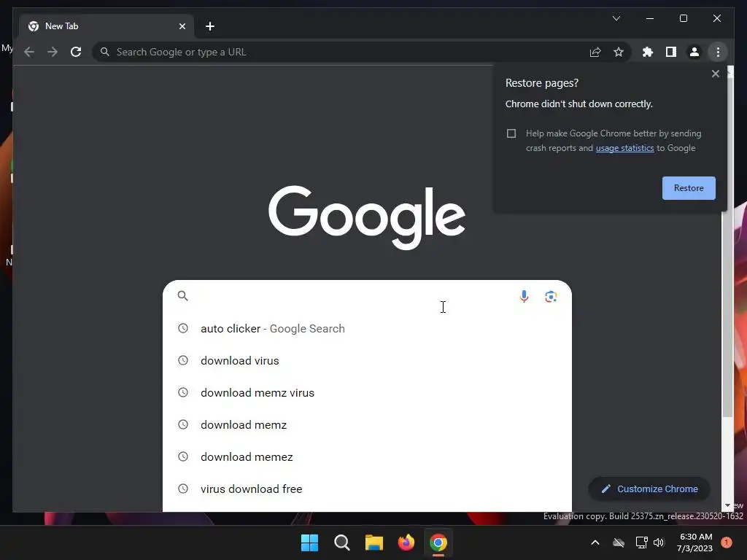The width and height of the screenshot is (747, 560).
Task: Open the tab search chevron
Action: click(x=616, y=18)
